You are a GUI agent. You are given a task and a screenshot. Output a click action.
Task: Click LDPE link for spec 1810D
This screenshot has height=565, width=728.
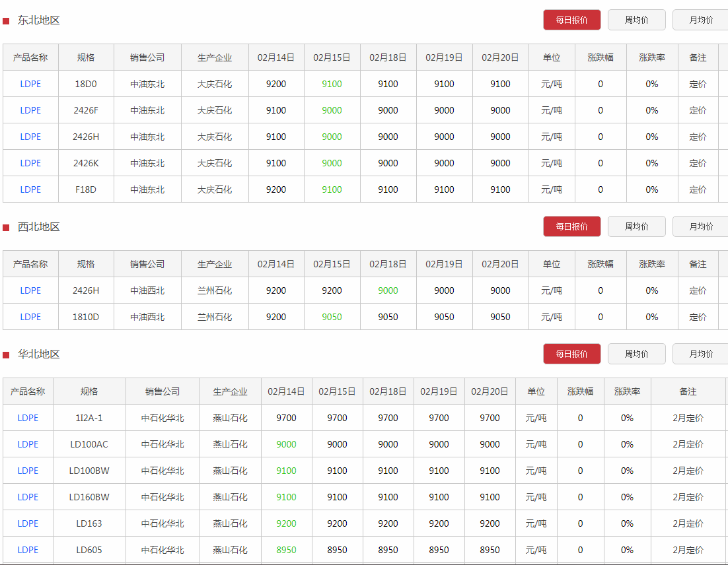pyautogui.click(x=30, y=317)
